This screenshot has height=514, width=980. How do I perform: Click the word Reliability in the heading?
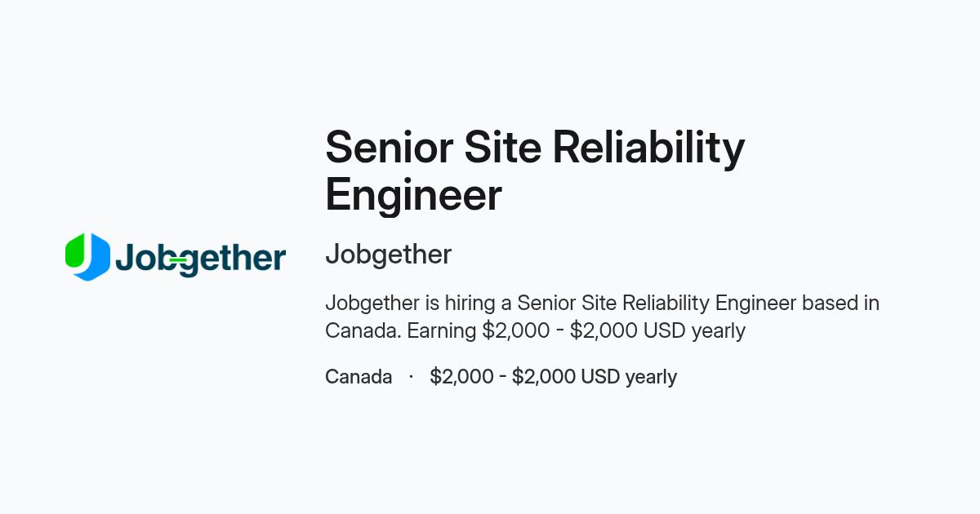pyautogui.click(x=649, y=150)
